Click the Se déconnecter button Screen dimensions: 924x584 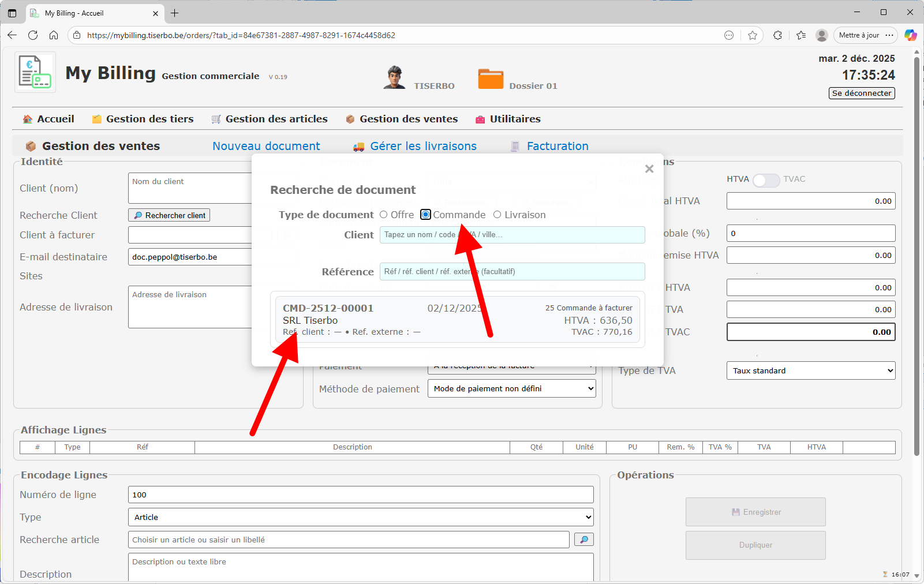(x=862, y=93)
